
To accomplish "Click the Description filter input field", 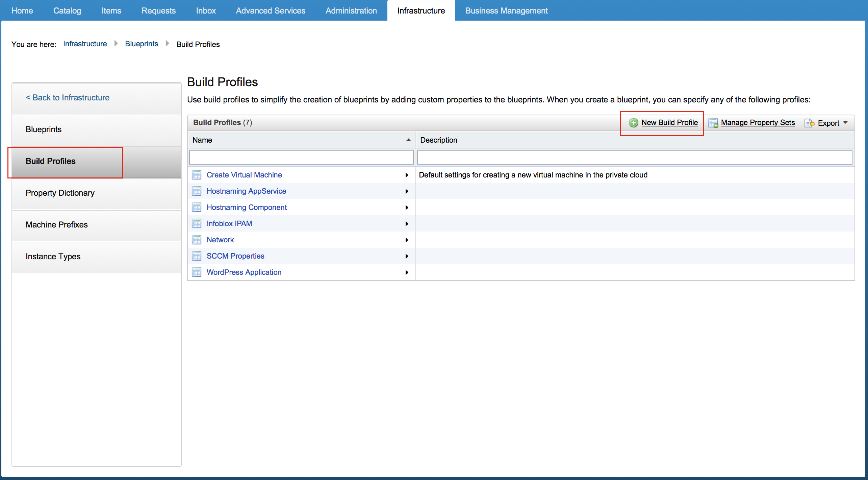I will pyautogui.click(x=634, y=158).
